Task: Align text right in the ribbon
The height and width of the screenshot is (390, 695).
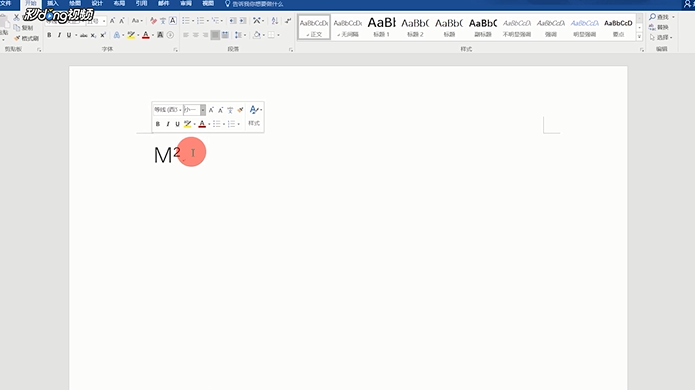Action: point(205,35)
